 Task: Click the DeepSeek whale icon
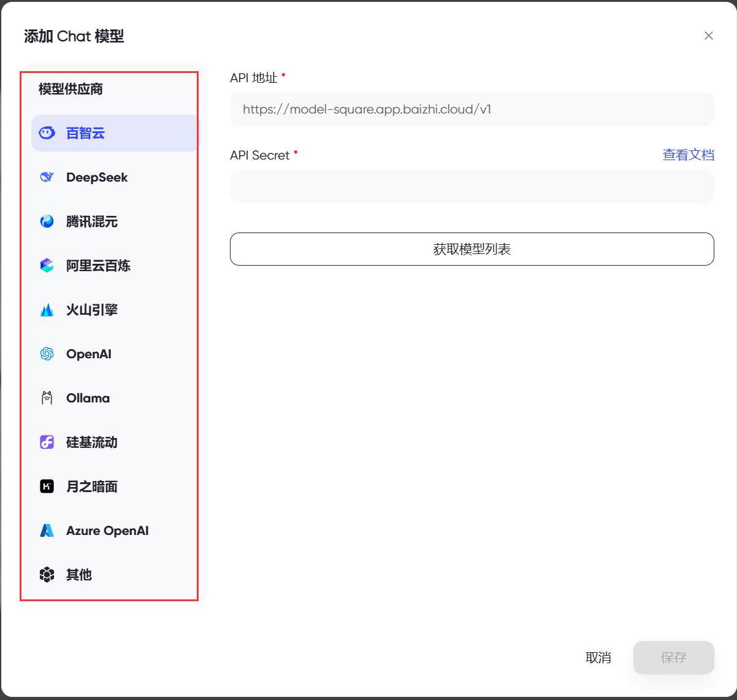pyautogui.click(x=47, y=177)
